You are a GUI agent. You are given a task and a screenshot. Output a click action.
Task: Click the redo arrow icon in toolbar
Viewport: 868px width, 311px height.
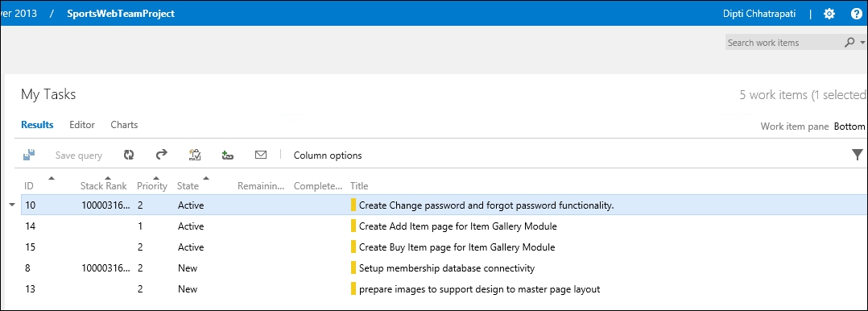tap(161, 155)
